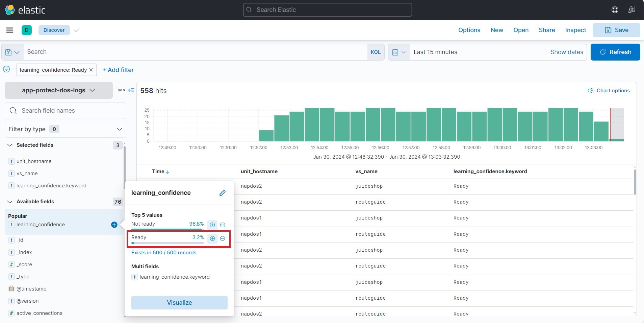Open the newsfeed icon in header
644x323 pixels.
(x=632, y=10)
